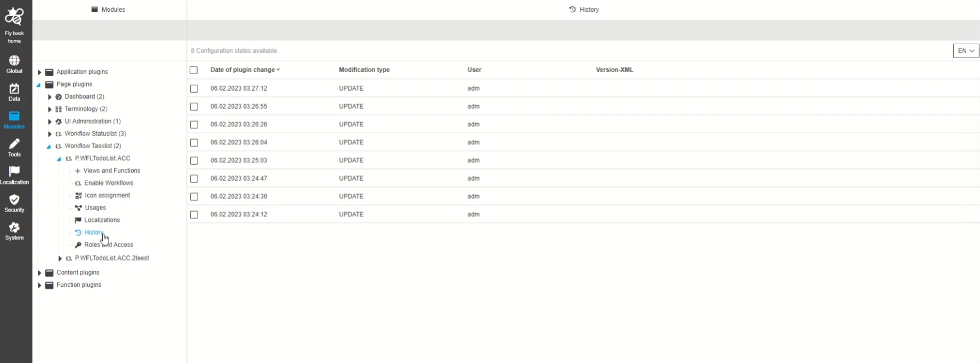Click the User column header

(474, 70)
